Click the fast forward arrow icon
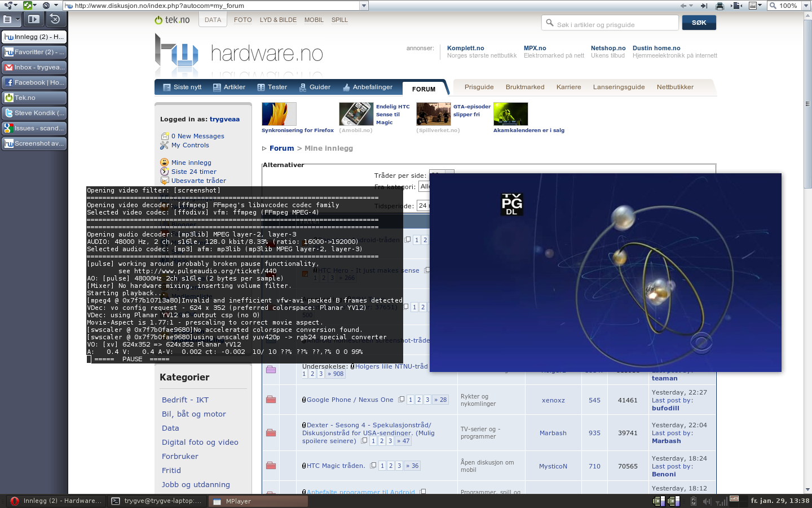 coord(704,6)
